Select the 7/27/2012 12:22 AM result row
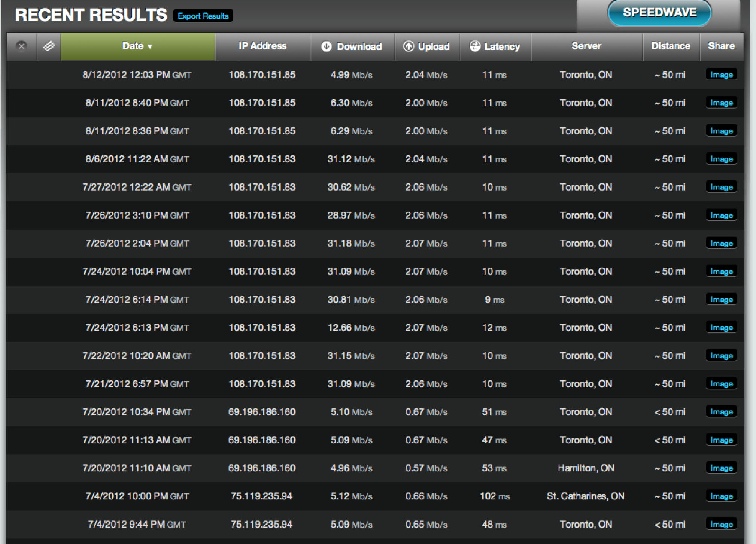Viewport: 756px width, 544px height. click(137, 187)
